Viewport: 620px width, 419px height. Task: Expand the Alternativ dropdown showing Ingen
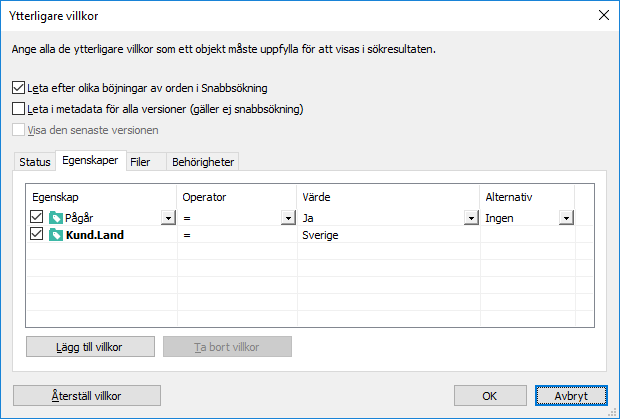coord(566,218)
